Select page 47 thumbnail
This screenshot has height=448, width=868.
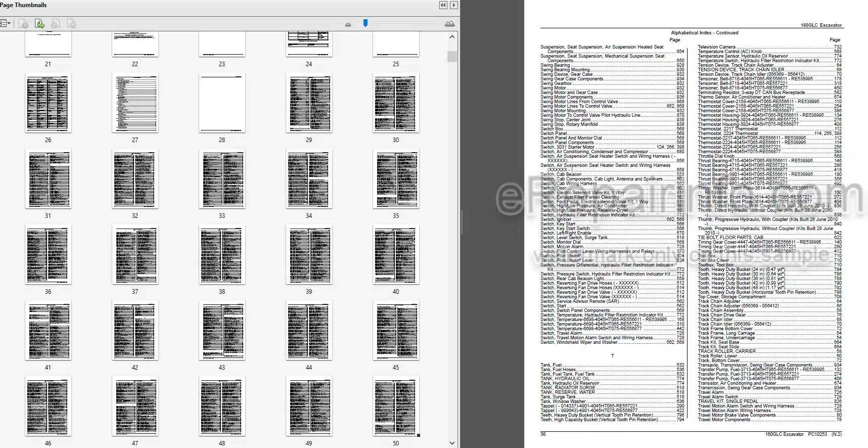tap(135, 407)
